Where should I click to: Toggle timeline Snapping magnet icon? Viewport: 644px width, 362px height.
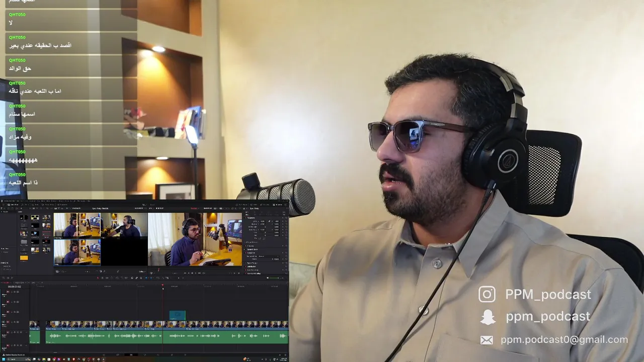pos(132,278)
